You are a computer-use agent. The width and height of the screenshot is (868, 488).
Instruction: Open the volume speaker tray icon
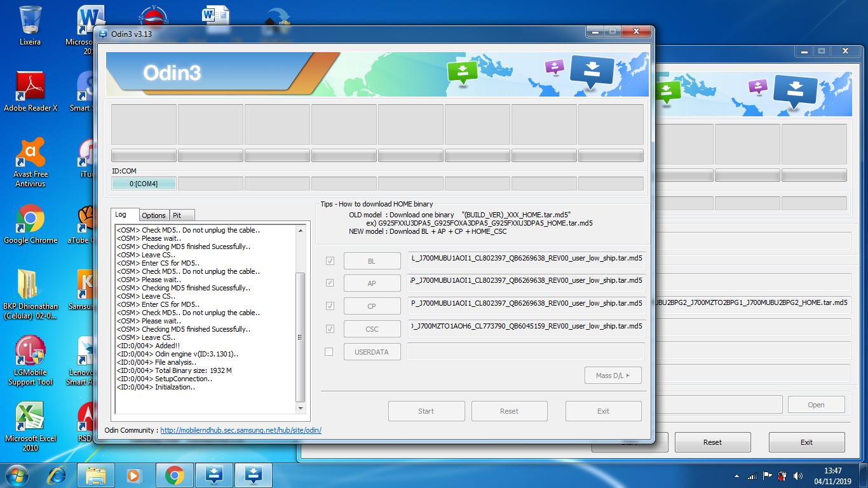(x=798, y=476)
